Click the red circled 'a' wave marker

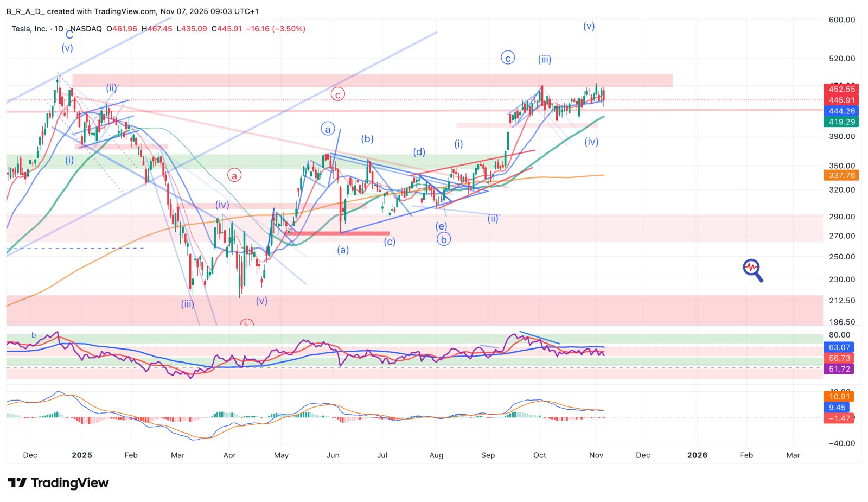(x=234, y=175)
